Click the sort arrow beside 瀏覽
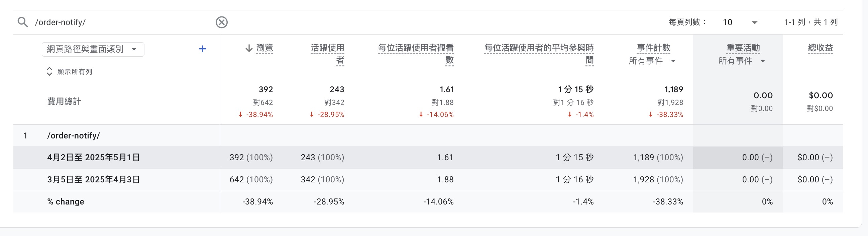868x236 pixels. point(249,48)
